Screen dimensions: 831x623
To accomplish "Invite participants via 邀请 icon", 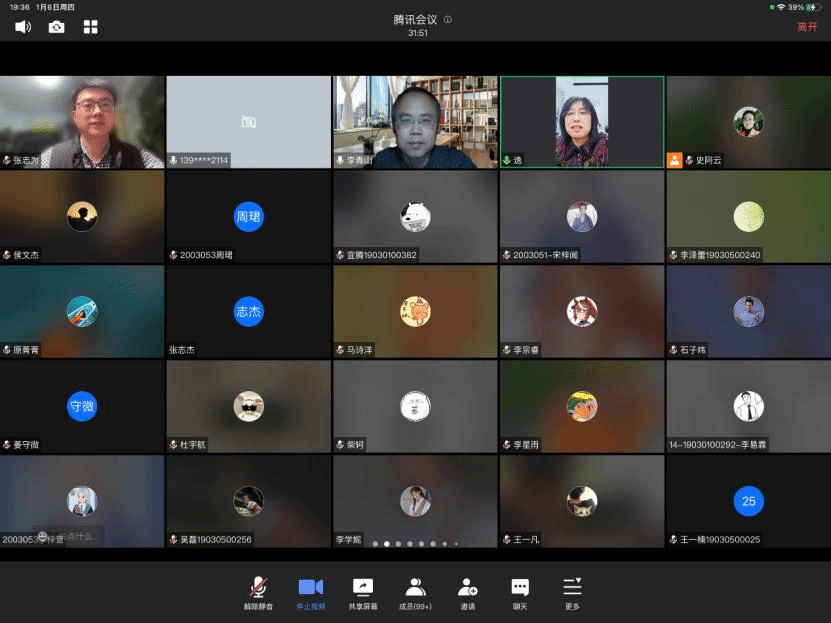I will coord(467,592).
